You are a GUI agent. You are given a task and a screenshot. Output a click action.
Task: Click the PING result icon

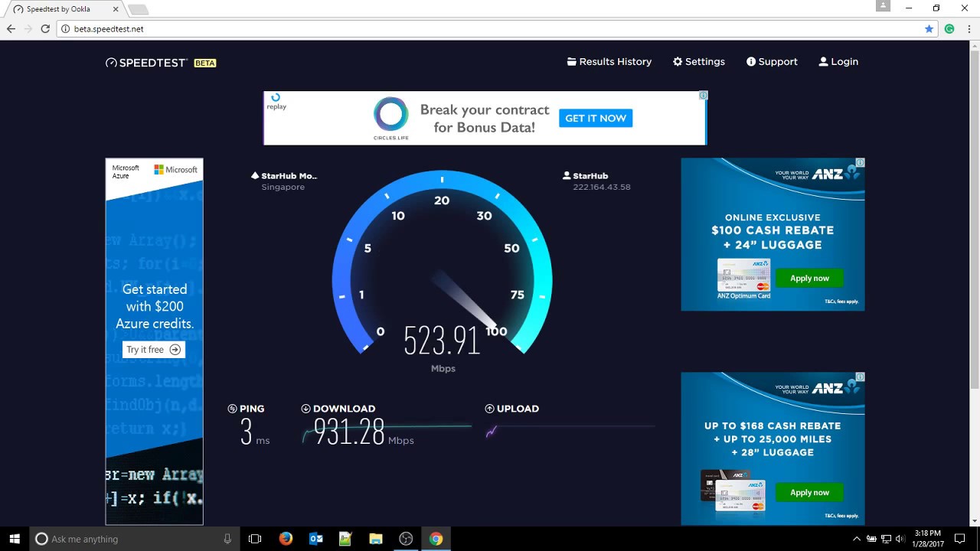[232, 409]
